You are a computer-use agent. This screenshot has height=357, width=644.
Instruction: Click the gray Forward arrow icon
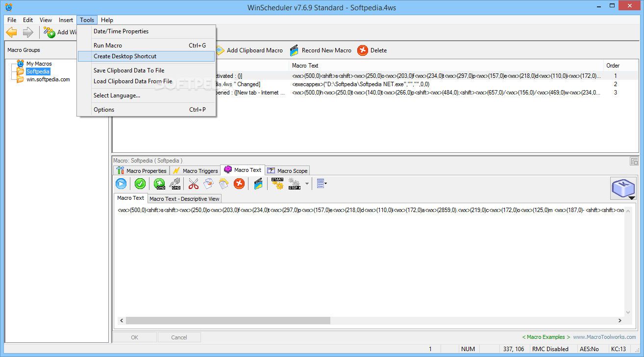click(28, 32)
